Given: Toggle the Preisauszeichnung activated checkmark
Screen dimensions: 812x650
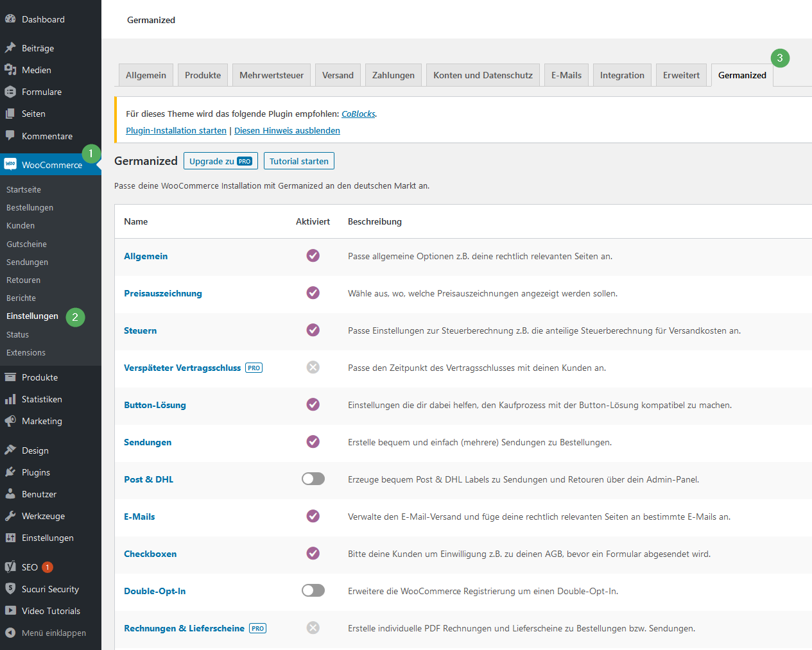Looking at the screenshot, I should (313, 293).
